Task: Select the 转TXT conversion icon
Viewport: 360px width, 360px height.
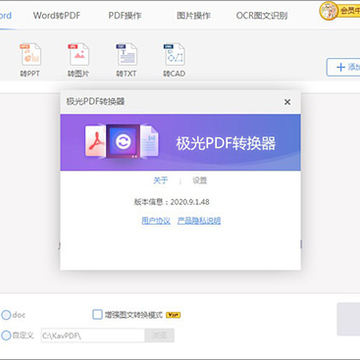Action: point(126,60)
